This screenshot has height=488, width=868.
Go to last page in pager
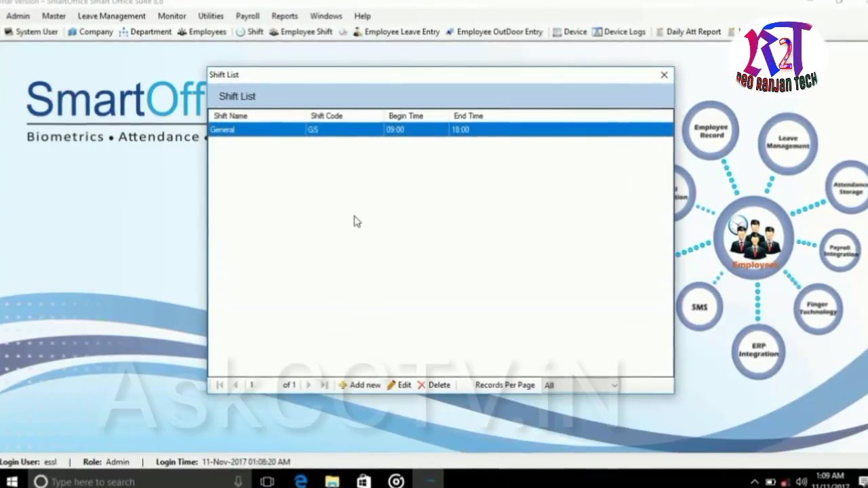coord(324,385)
